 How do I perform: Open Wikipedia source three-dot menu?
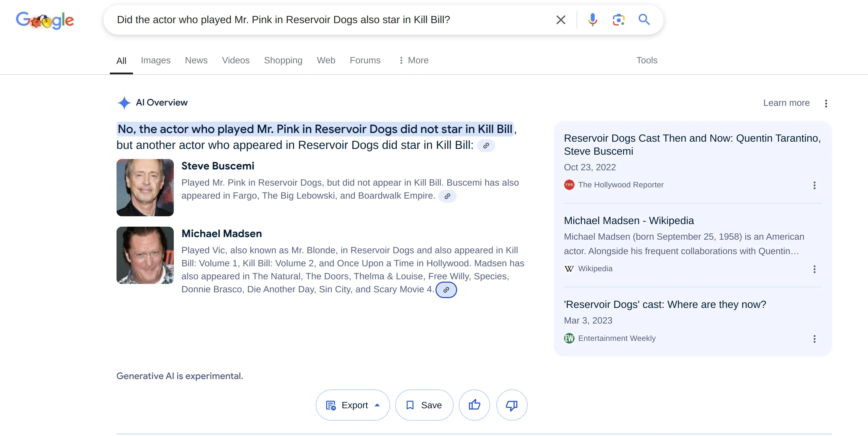[814, 269]
